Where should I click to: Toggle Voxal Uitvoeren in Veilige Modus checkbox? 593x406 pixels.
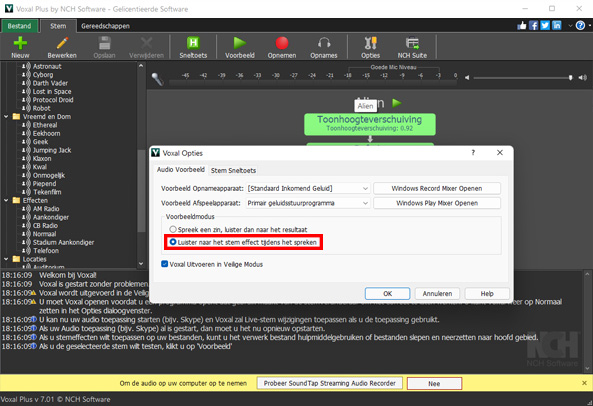[165, 264]
